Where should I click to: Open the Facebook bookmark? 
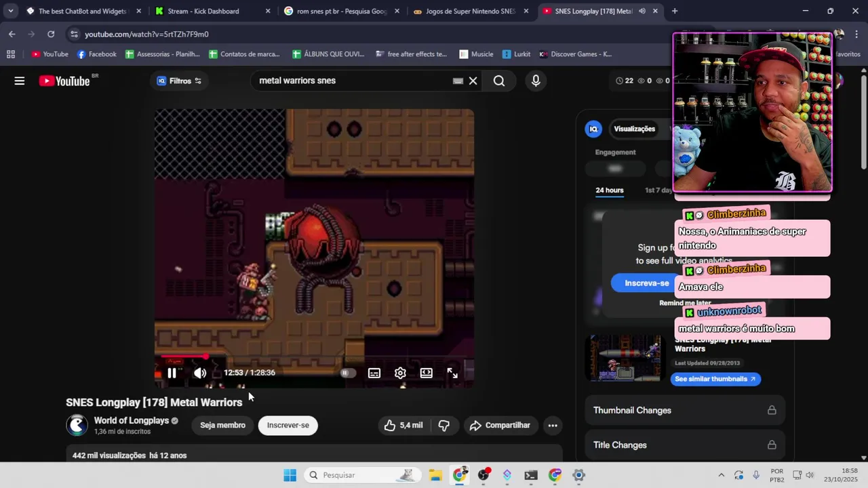[96, 54]
